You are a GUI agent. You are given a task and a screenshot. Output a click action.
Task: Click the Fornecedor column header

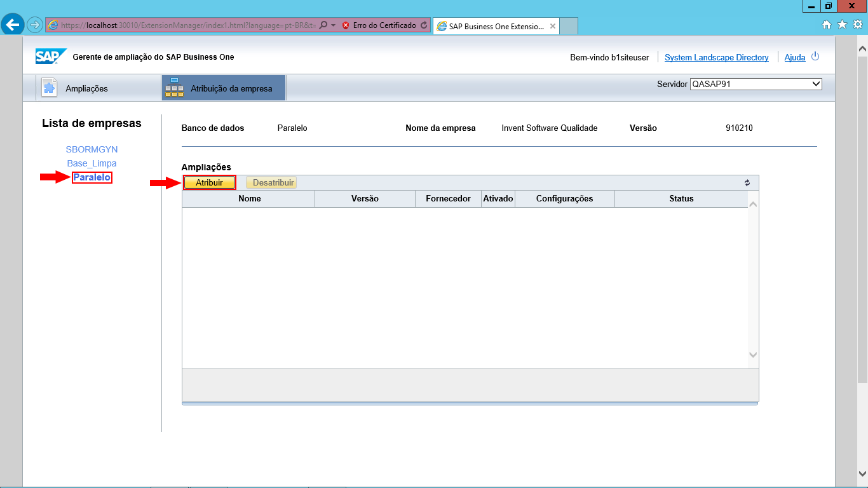pyautogui.click(x=448, y=198)
